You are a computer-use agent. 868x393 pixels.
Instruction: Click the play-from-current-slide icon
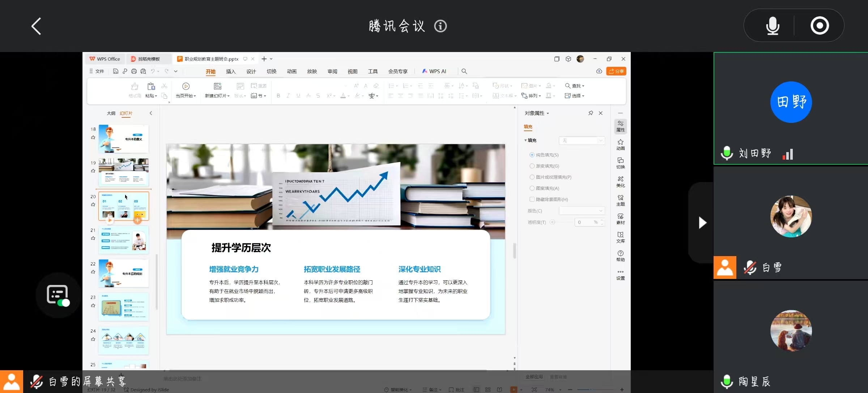pos(186,86)
